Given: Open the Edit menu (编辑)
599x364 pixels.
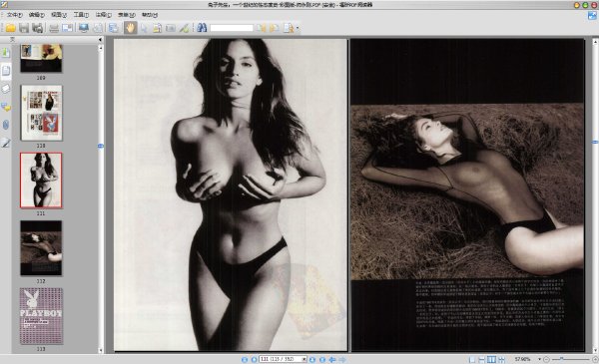Looking at the screenshot, I should click(37, 15).
